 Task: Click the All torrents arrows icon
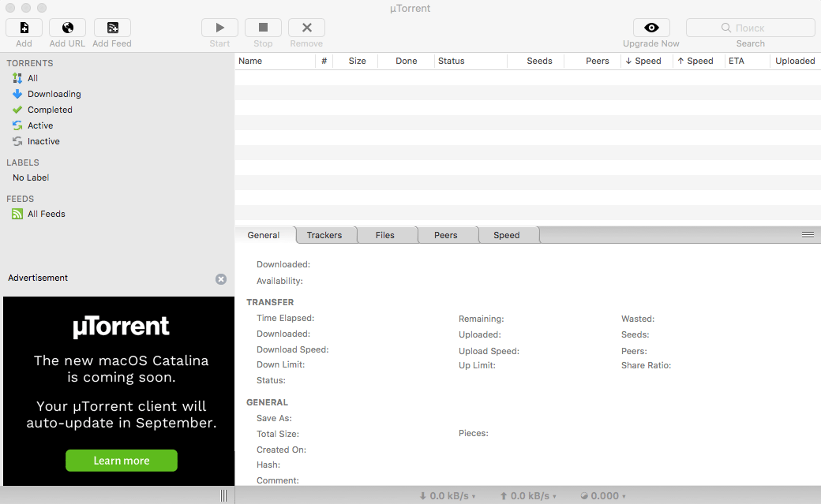(x=17, y=78)
